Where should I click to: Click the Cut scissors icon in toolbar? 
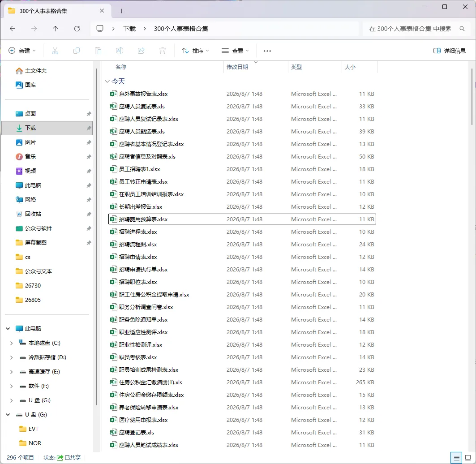point(55,51)
